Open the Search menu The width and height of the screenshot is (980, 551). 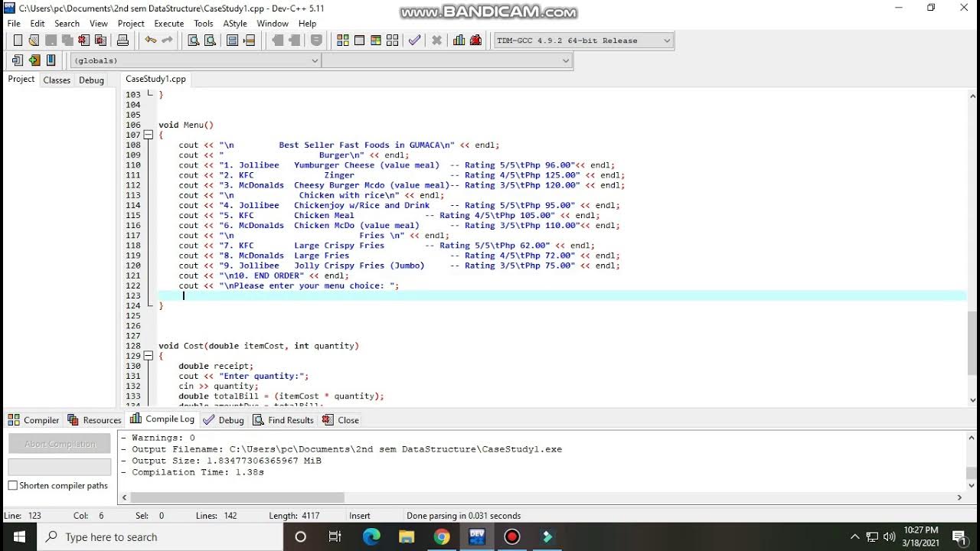(x=67, y=24)
